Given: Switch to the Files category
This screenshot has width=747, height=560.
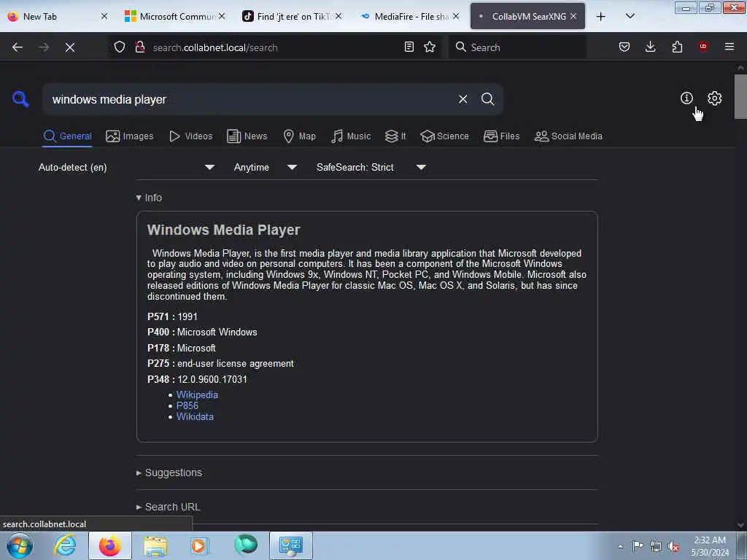Looking at the screenshot, I should [x=502, y=136].
